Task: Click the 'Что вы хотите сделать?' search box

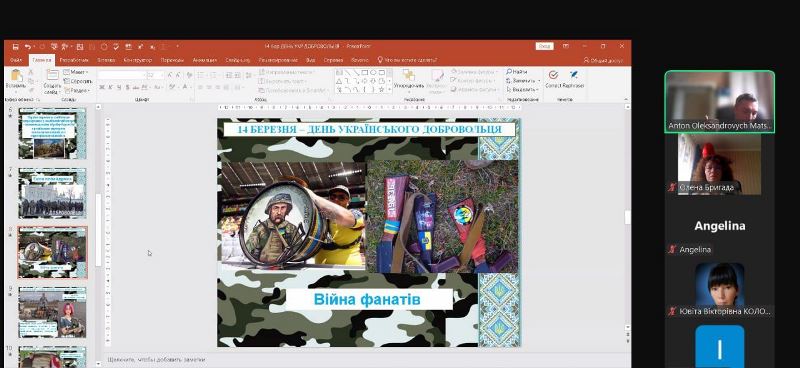Action: [407, 60]
